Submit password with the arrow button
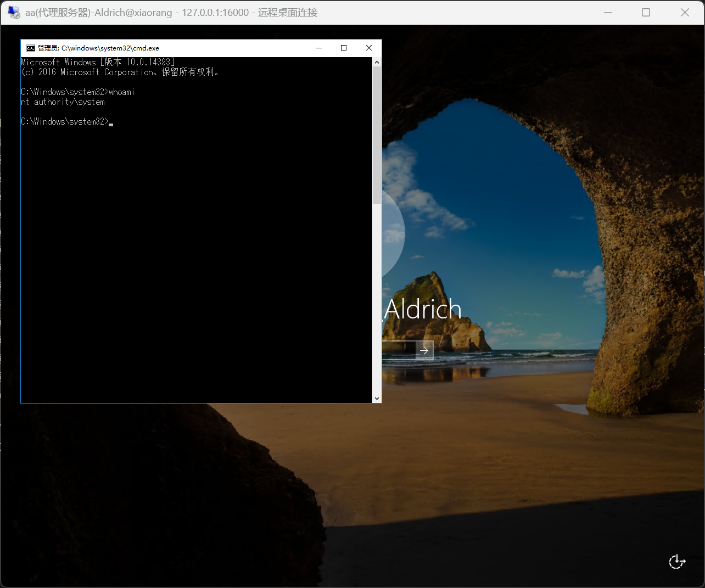Screen dimensions: 705x588 click(x=424, y=350)
